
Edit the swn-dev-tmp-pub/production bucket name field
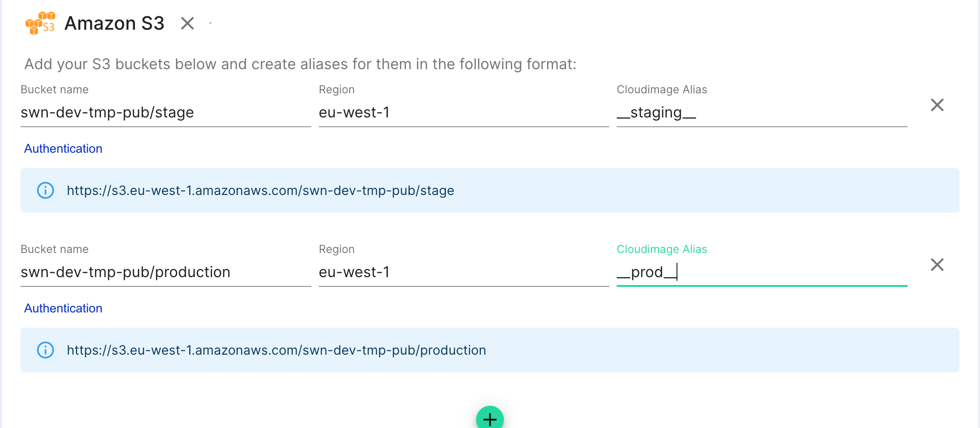coord(165,272)
